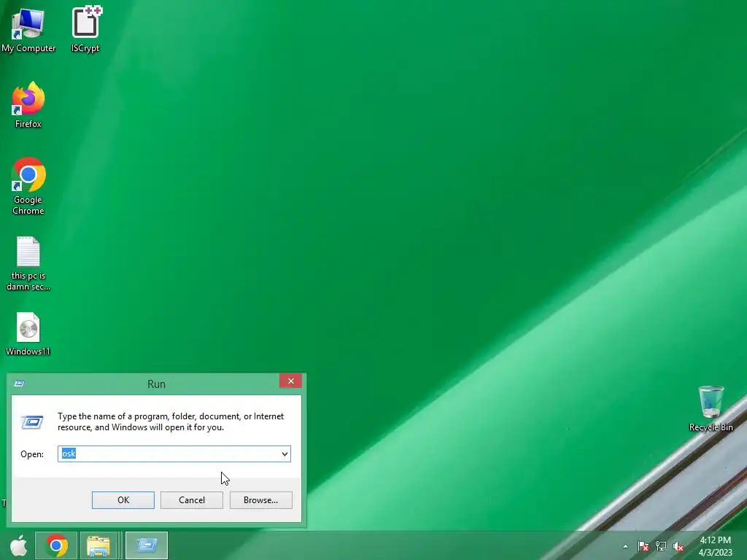Click the 'Run' title text
Screen dimensions: 747x560
pos(156,384)
